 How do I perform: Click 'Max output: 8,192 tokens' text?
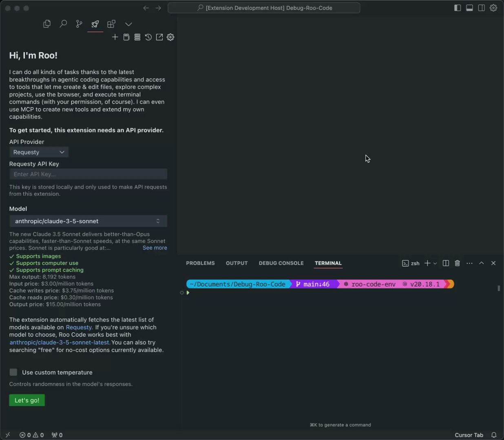[x=42, y=277]
